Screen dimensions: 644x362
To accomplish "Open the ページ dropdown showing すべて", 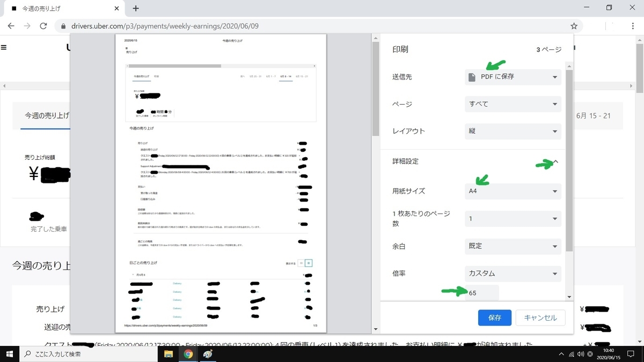I will click(513, 104).
